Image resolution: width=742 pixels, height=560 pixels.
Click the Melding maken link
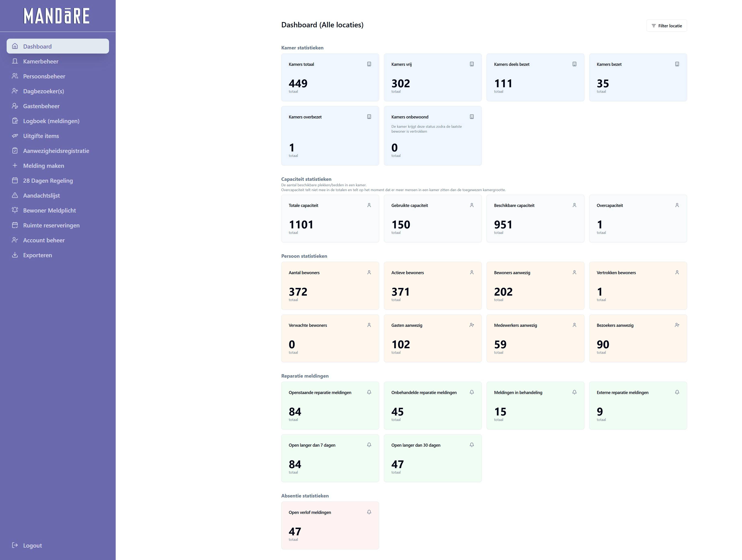pos(43,166)
